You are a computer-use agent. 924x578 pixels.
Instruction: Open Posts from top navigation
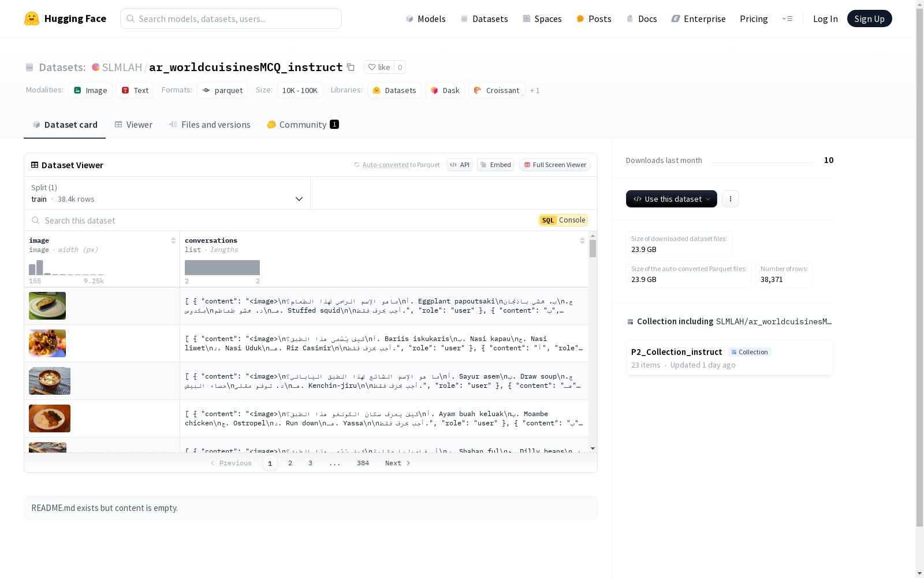594,18
